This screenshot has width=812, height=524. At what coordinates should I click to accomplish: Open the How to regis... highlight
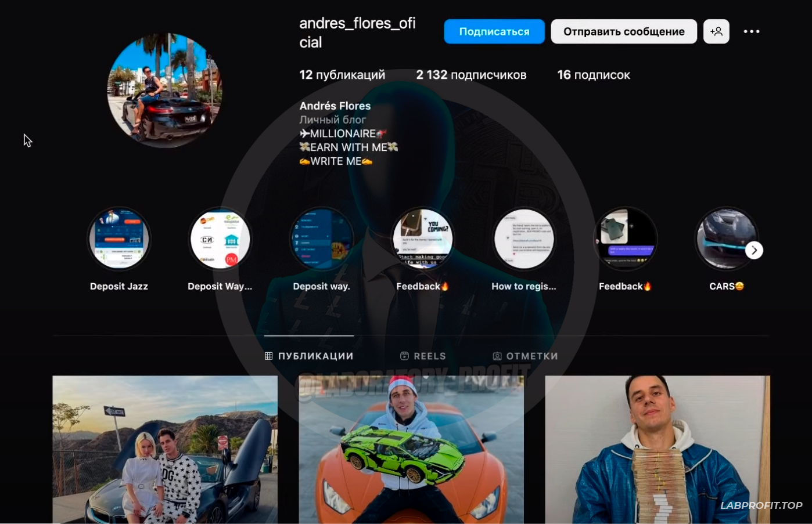[524, 239]
